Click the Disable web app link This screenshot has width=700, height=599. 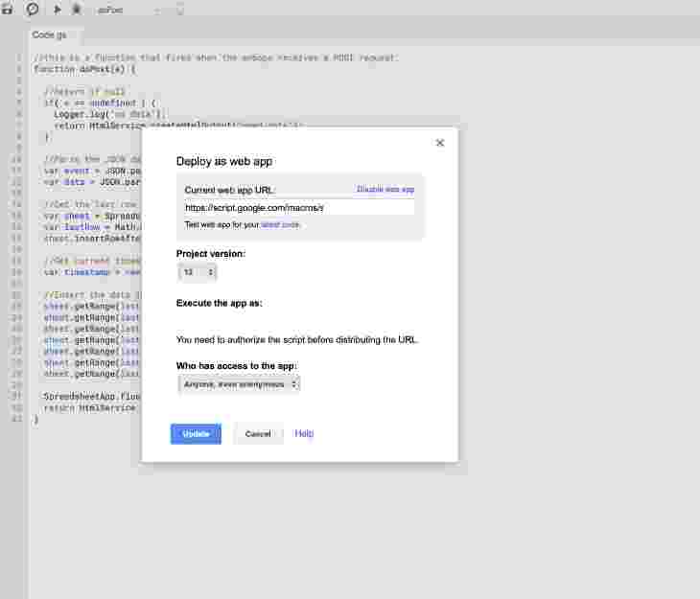pyautogui.click(x=385, y=189)
